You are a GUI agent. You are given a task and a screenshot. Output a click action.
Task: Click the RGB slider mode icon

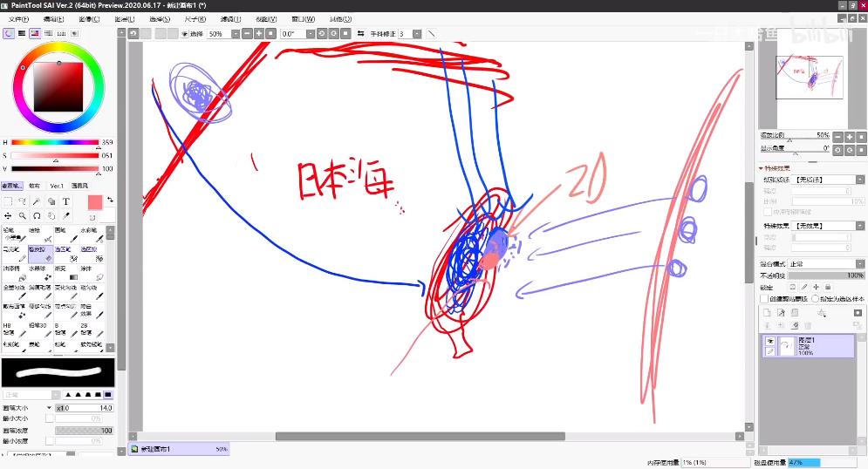(x=22, y=34)
